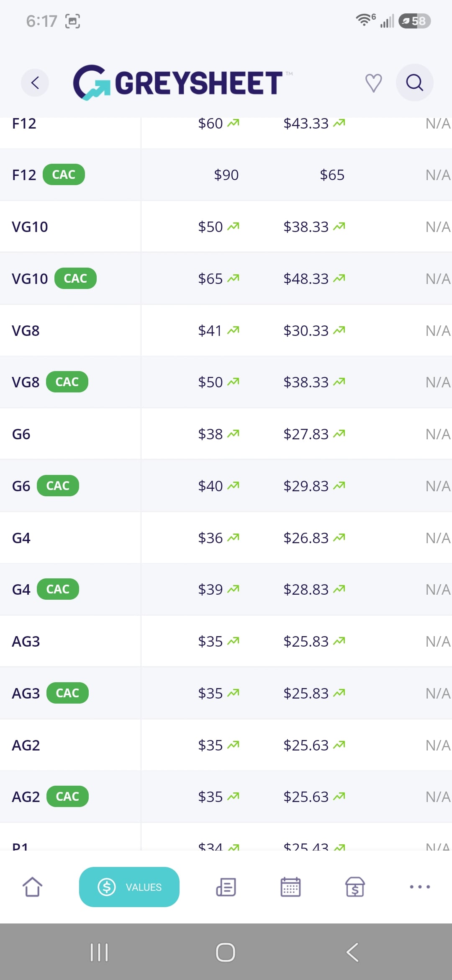
Task: Open the calendar icon tab
Action: pos(290,887)
